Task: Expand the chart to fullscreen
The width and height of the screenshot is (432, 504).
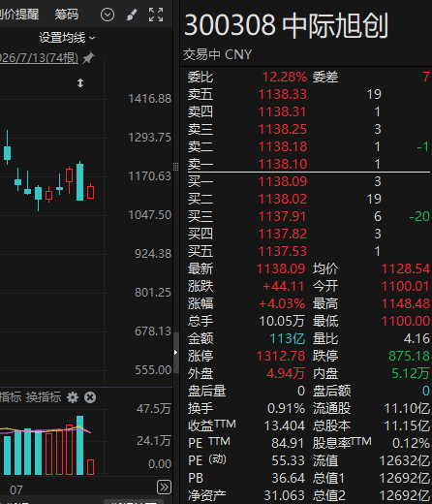Action: (156, 15)
